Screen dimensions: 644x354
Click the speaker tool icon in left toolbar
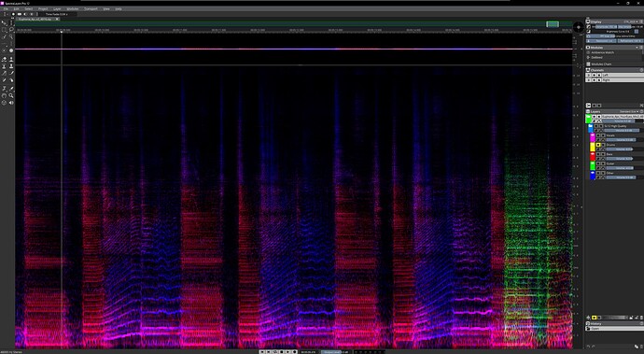(x=11, y=103)
